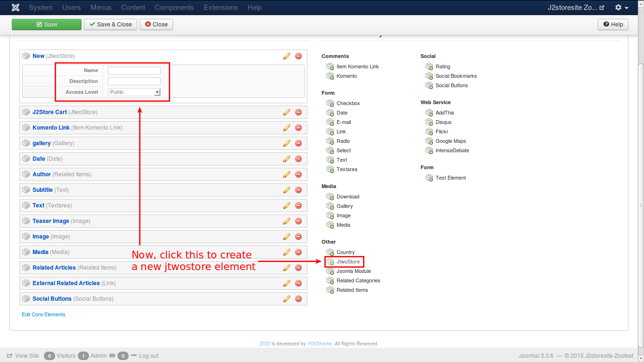Select the Flickr web service element

442,132
